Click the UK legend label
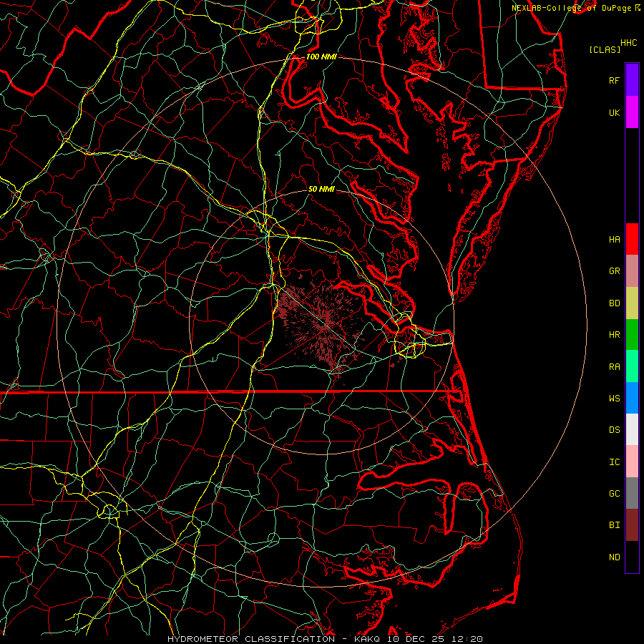 (614, 112)
